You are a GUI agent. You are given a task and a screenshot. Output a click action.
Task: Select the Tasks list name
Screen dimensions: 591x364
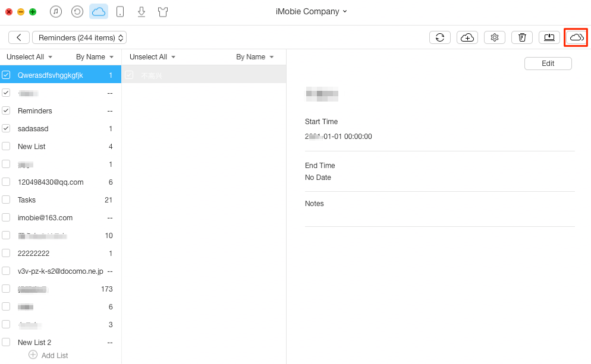pyautogui.click(x=26, y=200)
